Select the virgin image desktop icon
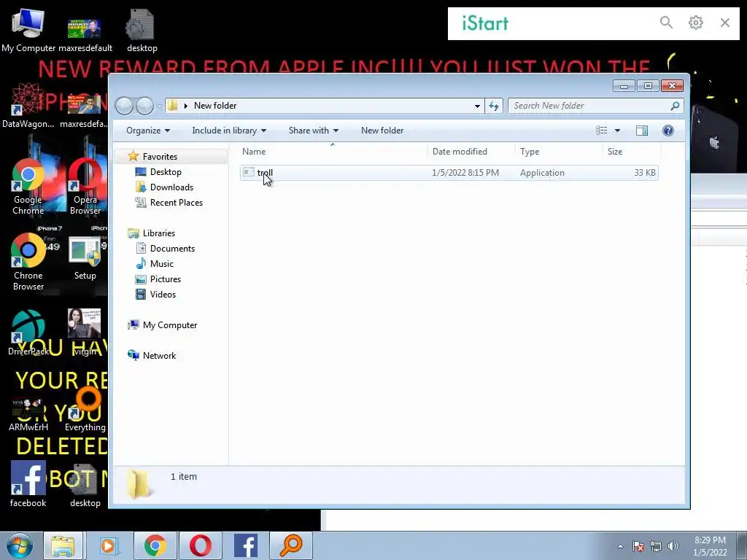Viewport: 747px width, 560px height. click(x=85, y=332)
